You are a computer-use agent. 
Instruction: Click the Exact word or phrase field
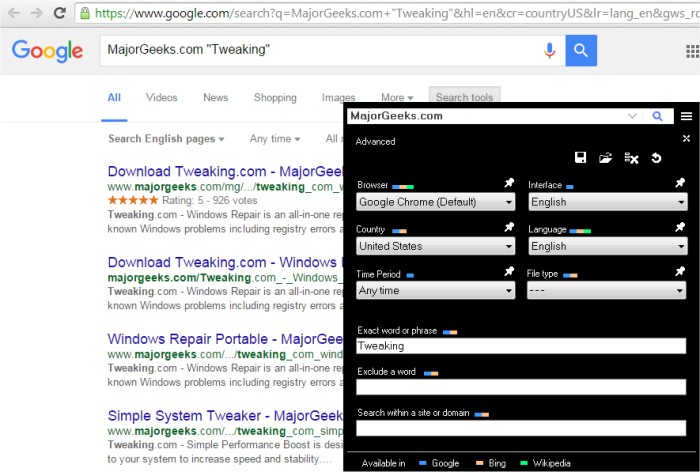[x=521, y=346]
